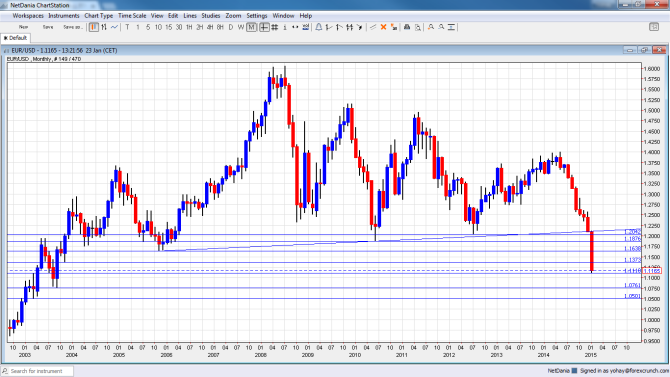This screenshot has height=377, width=670.
Task: Set the 10 minute time scale
Action: 158,27
